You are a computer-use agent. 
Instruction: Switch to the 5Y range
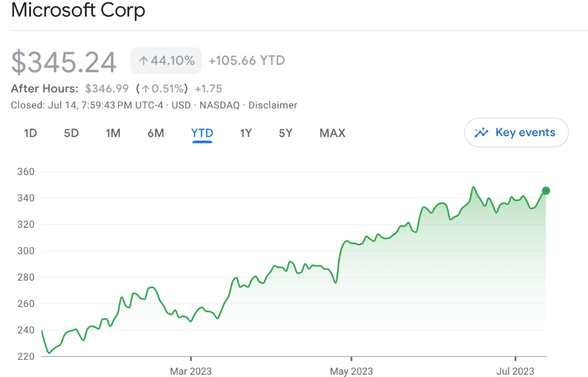(x=285, y=133)
